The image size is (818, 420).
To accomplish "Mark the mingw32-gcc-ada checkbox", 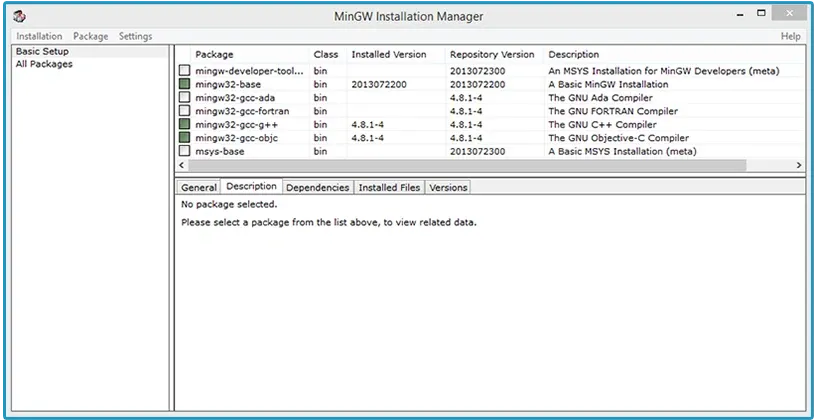I will click(184, 98).
